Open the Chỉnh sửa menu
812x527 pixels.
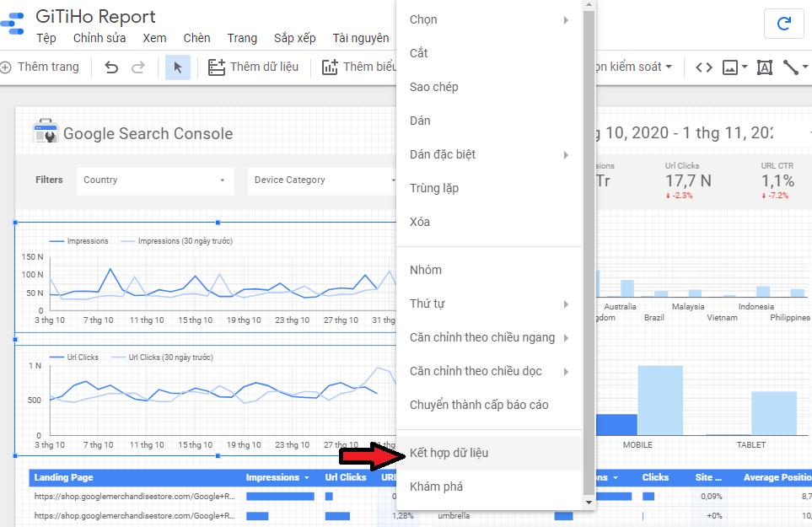99,38
